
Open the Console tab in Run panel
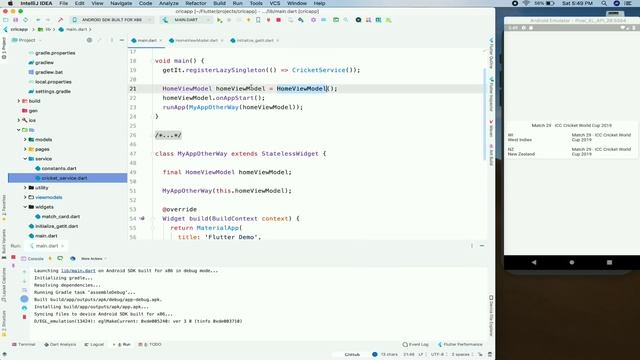click(32, 259)
